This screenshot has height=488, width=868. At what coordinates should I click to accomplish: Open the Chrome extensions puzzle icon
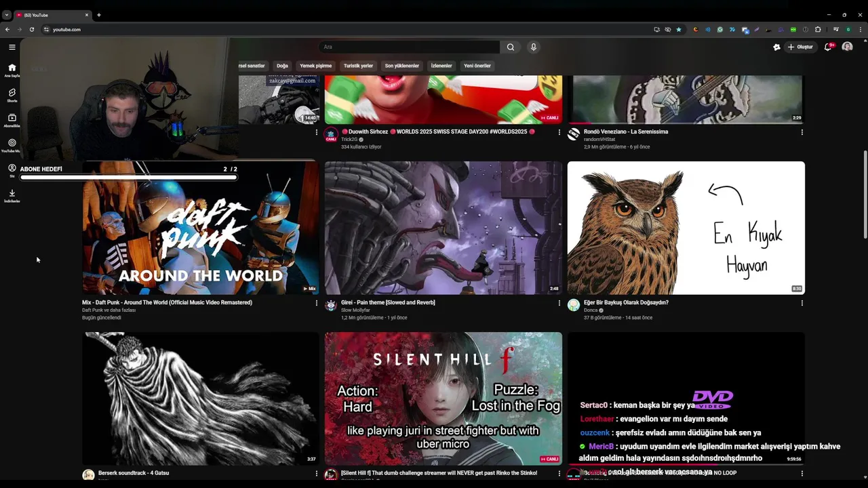pyautogui.click(x=818, y=29)
